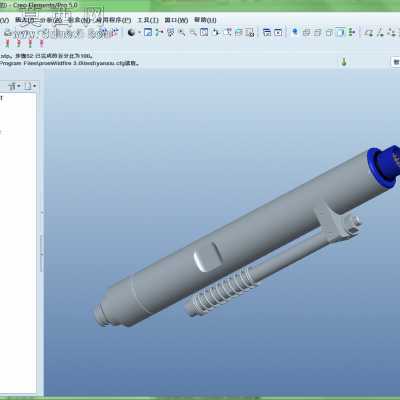Select the flat rectangular pad on the cylinder
400x400 pixels.
pos(207,256)
